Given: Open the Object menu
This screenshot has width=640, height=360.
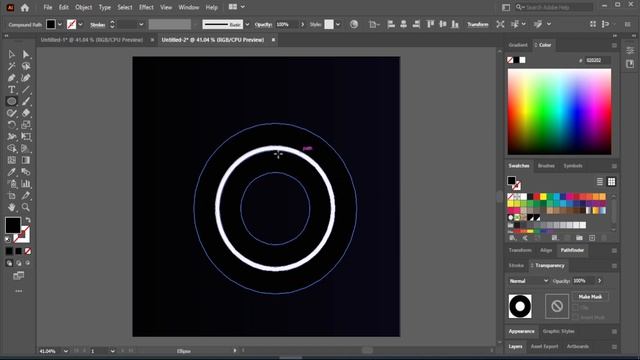Looking at the screenshot, I should tap(83, 7).
